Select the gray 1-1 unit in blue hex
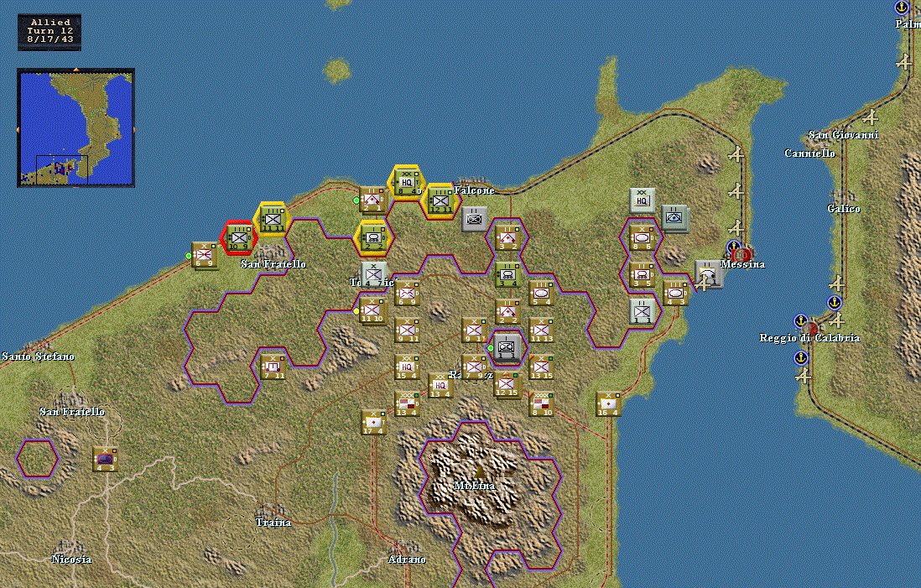921x588 pixels. pyautogui.click(x=507, y=348)
